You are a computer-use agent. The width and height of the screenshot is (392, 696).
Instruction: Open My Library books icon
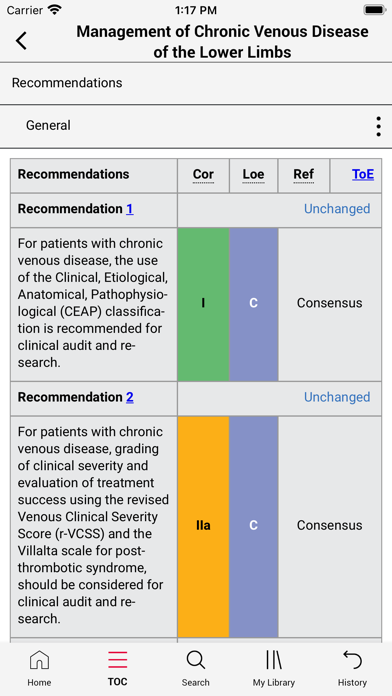pos(273,660)
